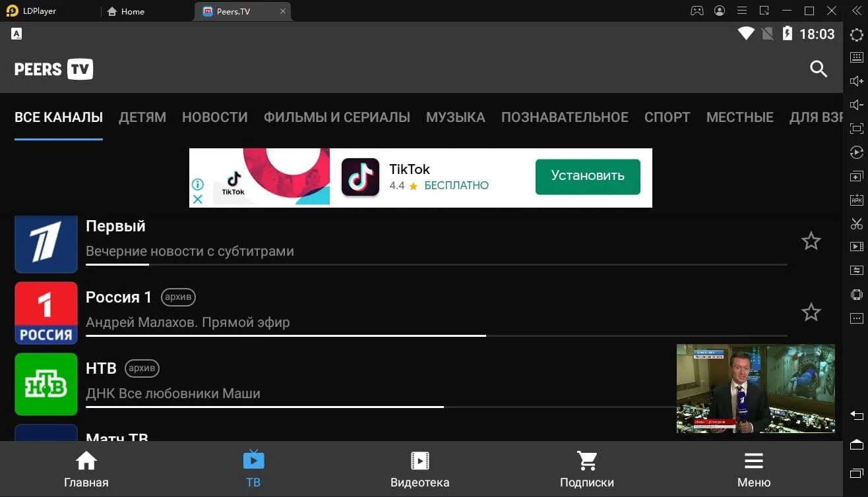This screenshot has height=497, width=868.
Task: Click the TikTok app icon in ad
Action: click(360, 177)
